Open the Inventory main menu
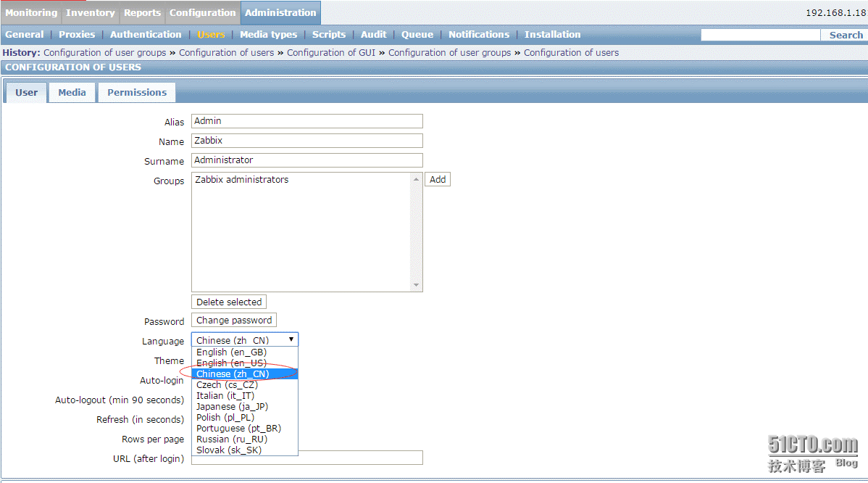The image size is (868, 483). click(x=91, y=13)
